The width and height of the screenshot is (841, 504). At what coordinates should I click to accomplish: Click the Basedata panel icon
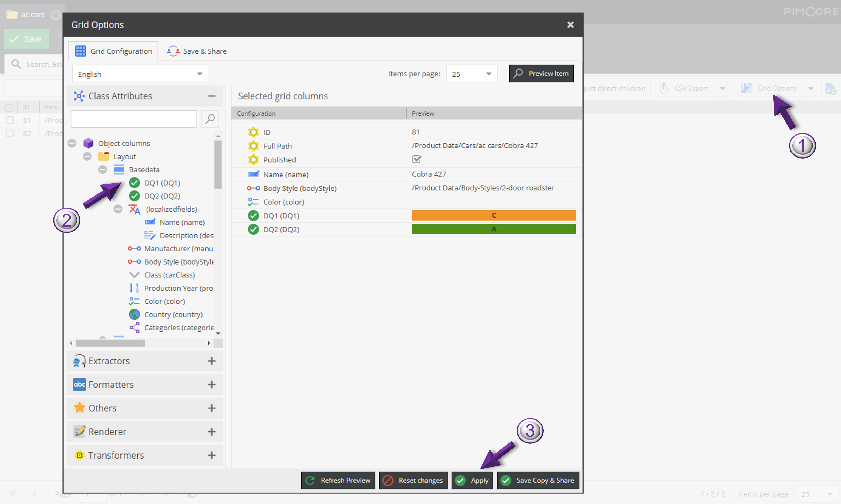[x=119, y=170]
